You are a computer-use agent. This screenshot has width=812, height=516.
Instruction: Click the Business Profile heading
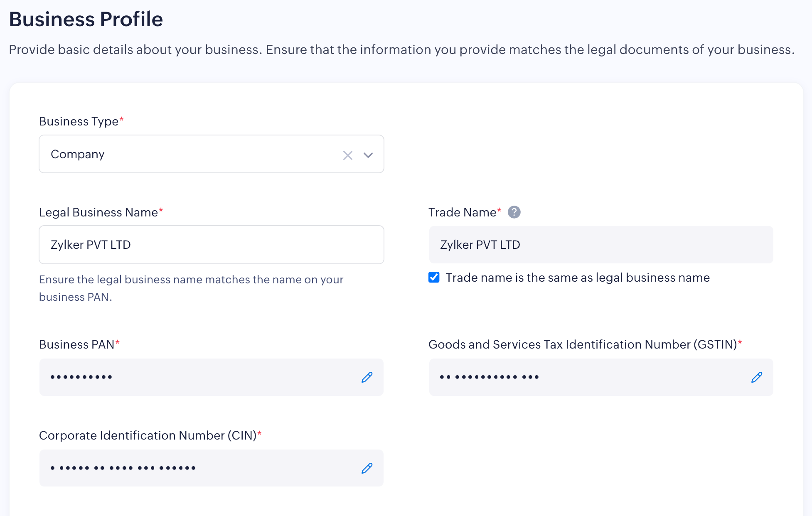(x=86, y=19)
